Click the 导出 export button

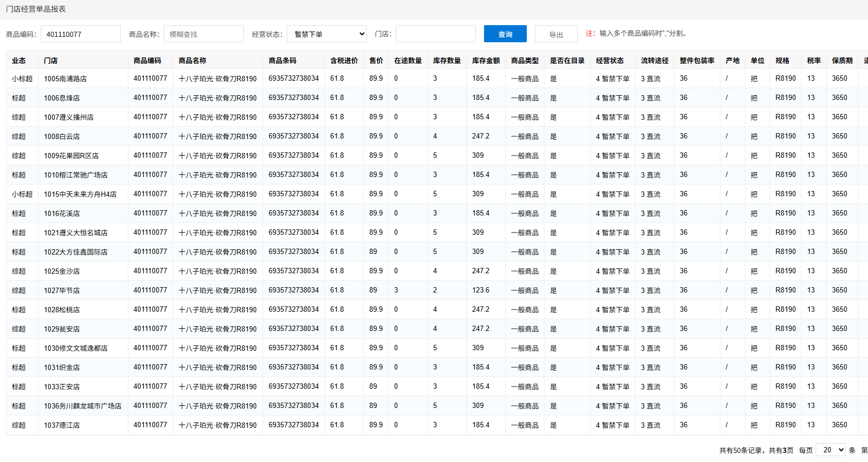point(556,34)
